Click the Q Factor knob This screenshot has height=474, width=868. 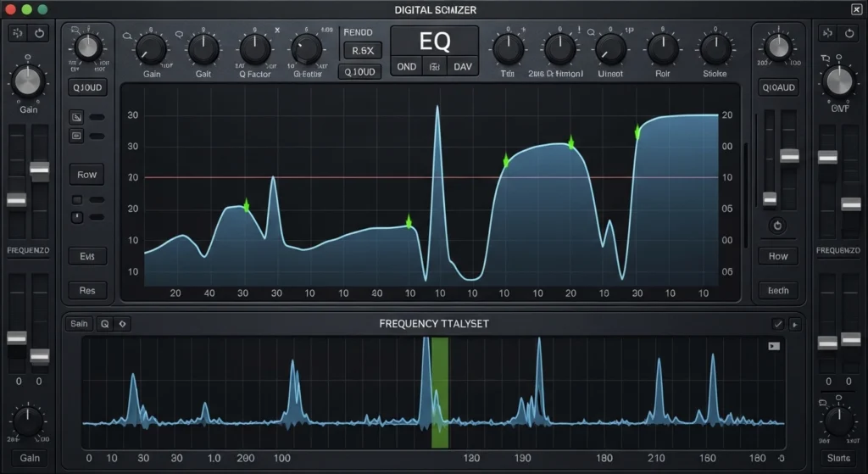(x=254, y=50)
